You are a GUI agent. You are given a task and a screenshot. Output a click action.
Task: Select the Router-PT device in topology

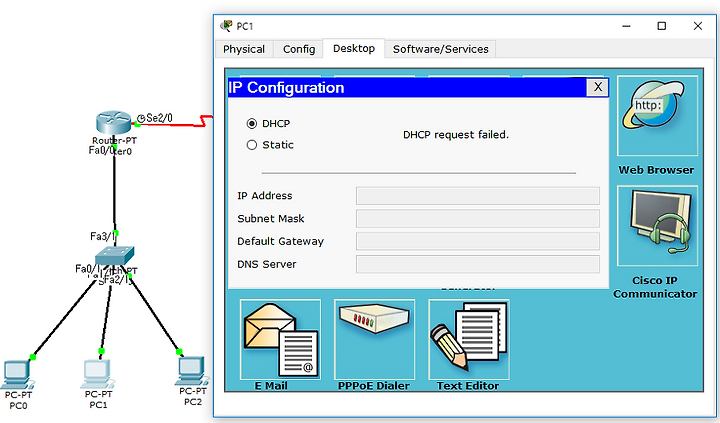(113, 123)
